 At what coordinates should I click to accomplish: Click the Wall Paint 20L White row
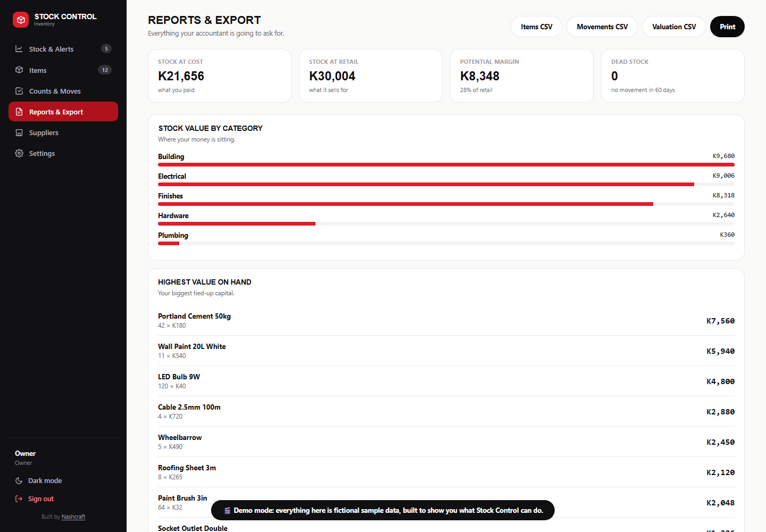click(446, 351)
